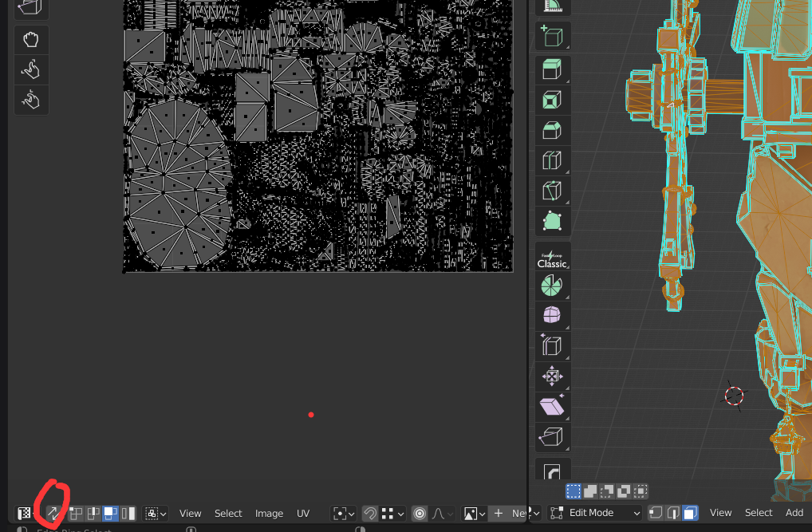The image size is (812, 532).
Task: Open the UV editor Select menu
Action: coord(228,514)
